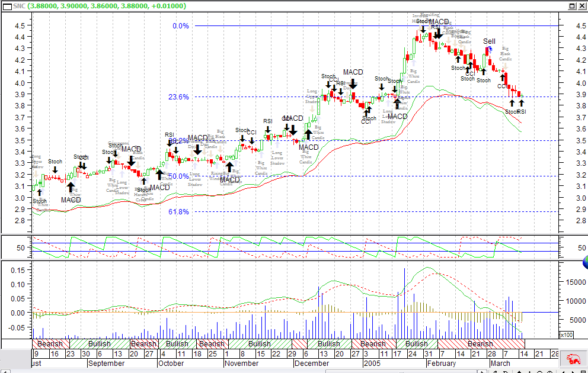Screen dimensions: 588x373
Task: Click the blue globe icon at right edge
Action: coord(586,263)
